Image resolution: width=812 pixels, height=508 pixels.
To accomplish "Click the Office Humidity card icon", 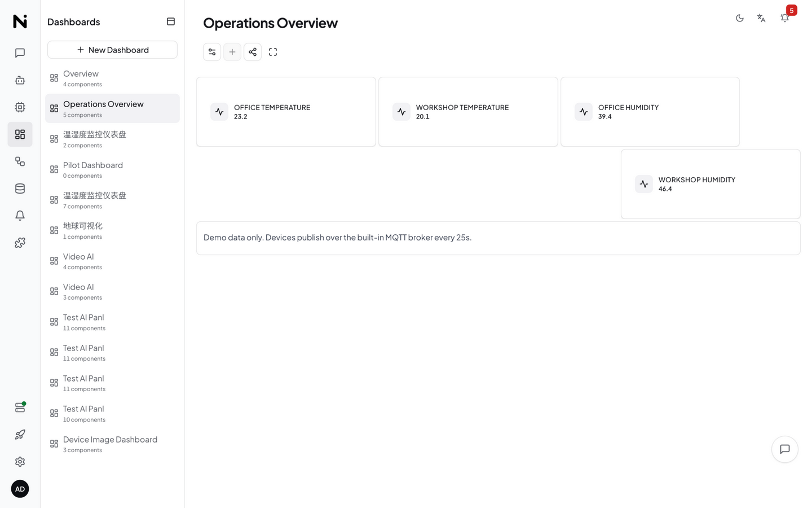I will tap(584, 112).
